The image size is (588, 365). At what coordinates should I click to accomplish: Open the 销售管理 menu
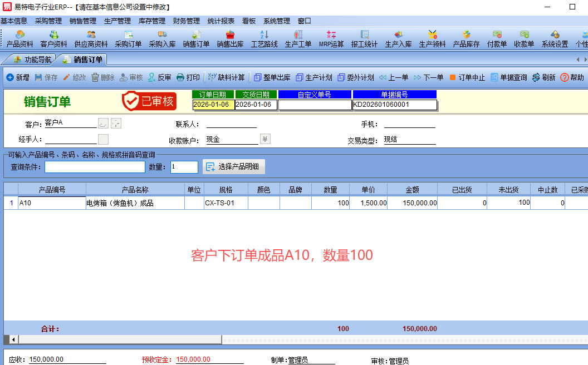(83, 21)
